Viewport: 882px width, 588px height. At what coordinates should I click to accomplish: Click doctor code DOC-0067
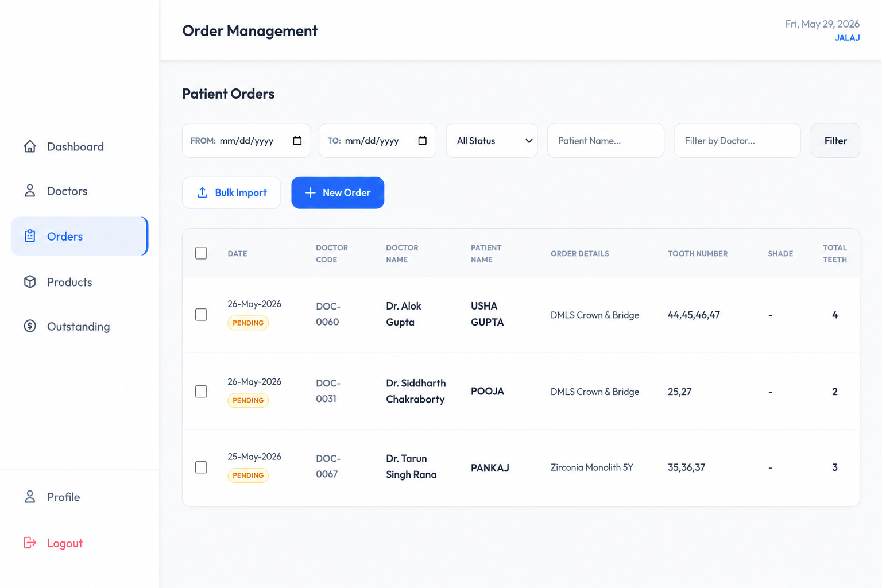click(328, 466)
